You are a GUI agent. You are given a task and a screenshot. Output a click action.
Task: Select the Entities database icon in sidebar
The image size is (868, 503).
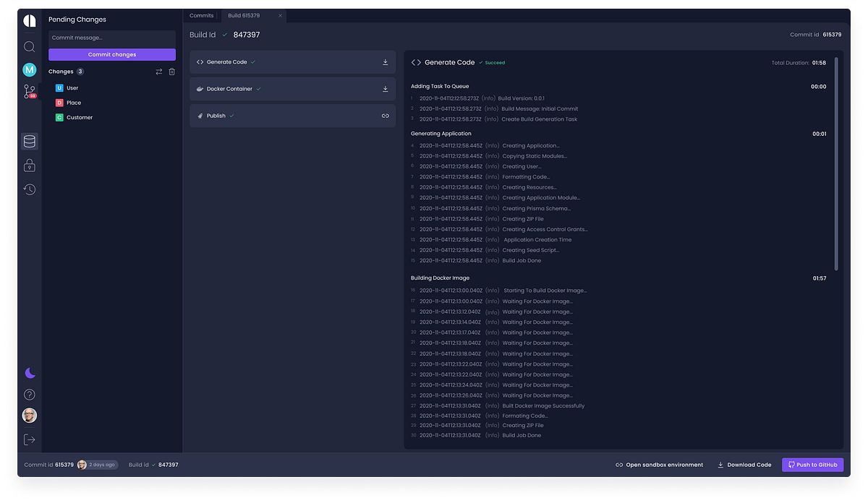pyautogui.click(x=29, y=142)
